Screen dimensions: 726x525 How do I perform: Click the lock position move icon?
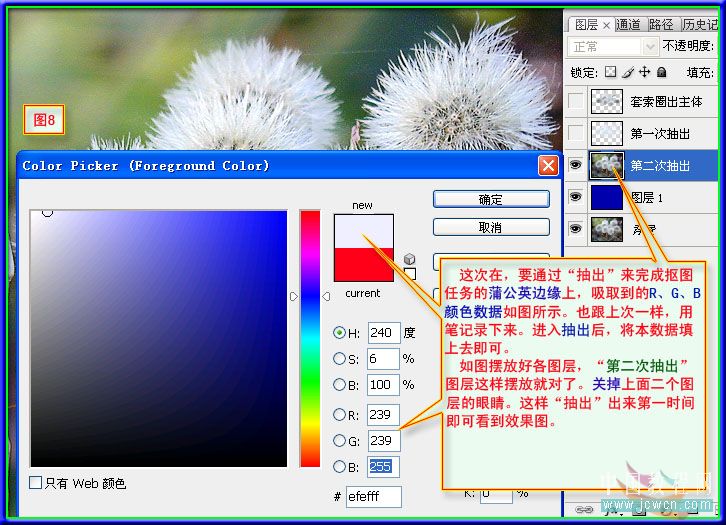coord(644,72)
